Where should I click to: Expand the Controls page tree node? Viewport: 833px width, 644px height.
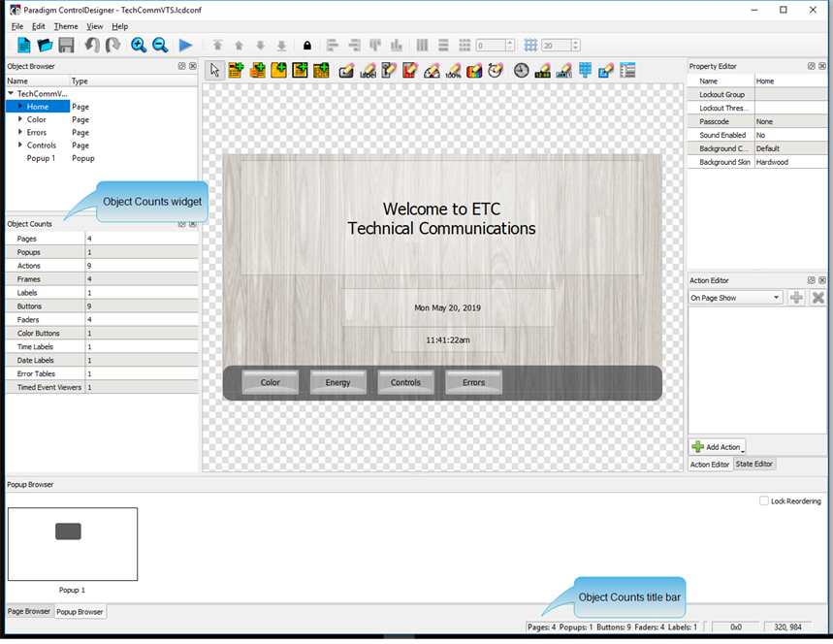(x=20, y=145)
